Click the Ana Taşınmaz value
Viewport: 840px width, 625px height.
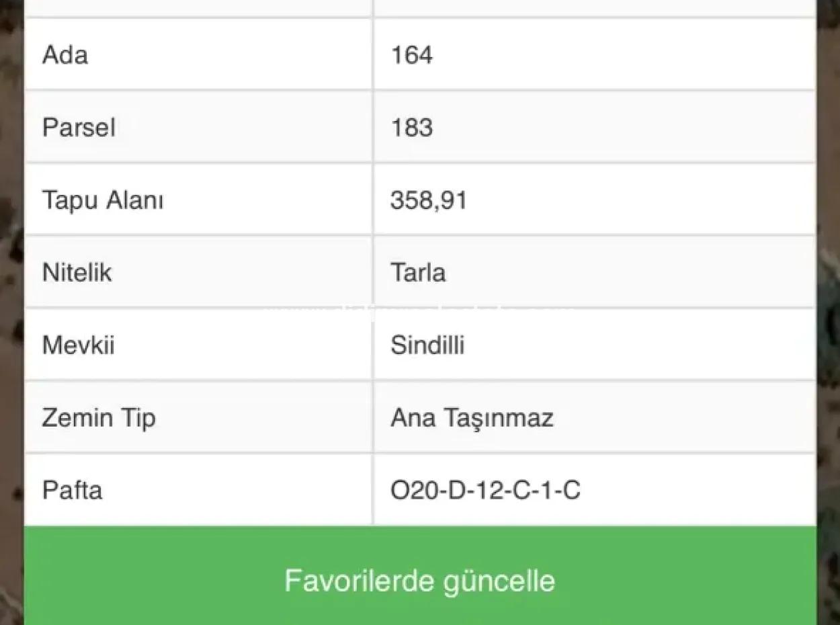point(472,417)
